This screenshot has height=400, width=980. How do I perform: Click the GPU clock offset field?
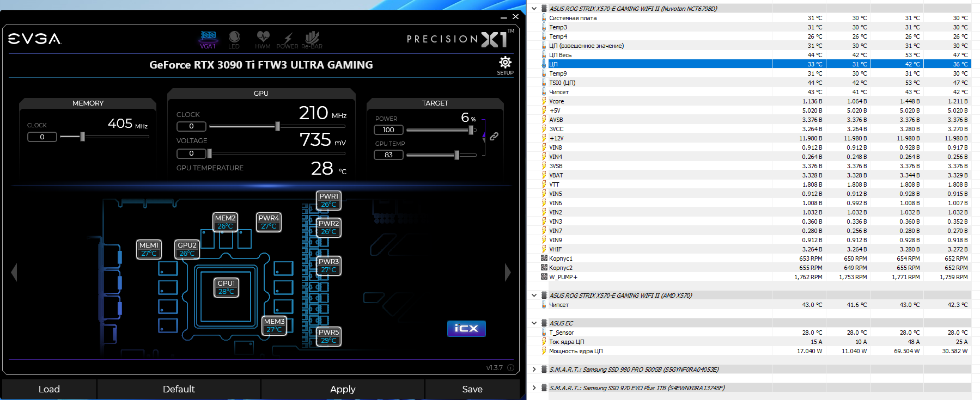click(x=191, y=126)
